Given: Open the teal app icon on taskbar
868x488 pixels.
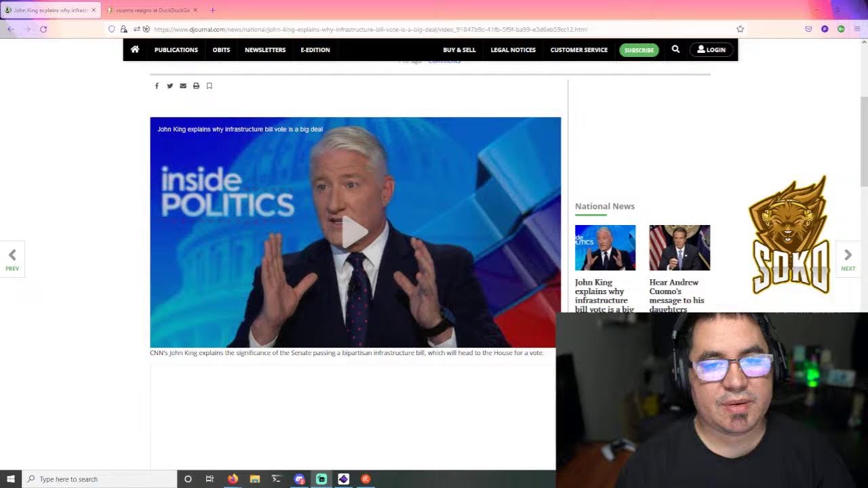Looking at the screenshot, I should pyautogui.click(x=321, y=479).
